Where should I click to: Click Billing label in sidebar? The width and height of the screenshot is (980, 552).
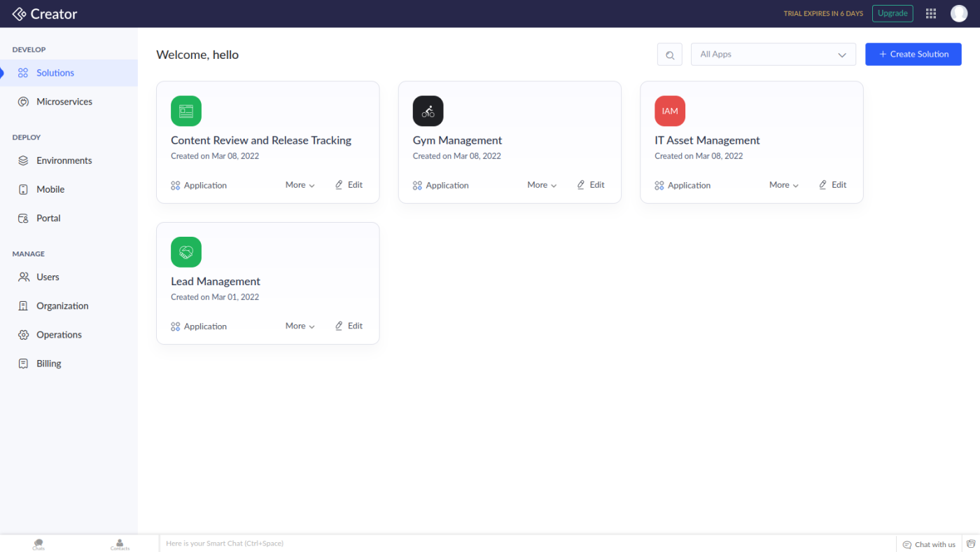pos(49,364)
